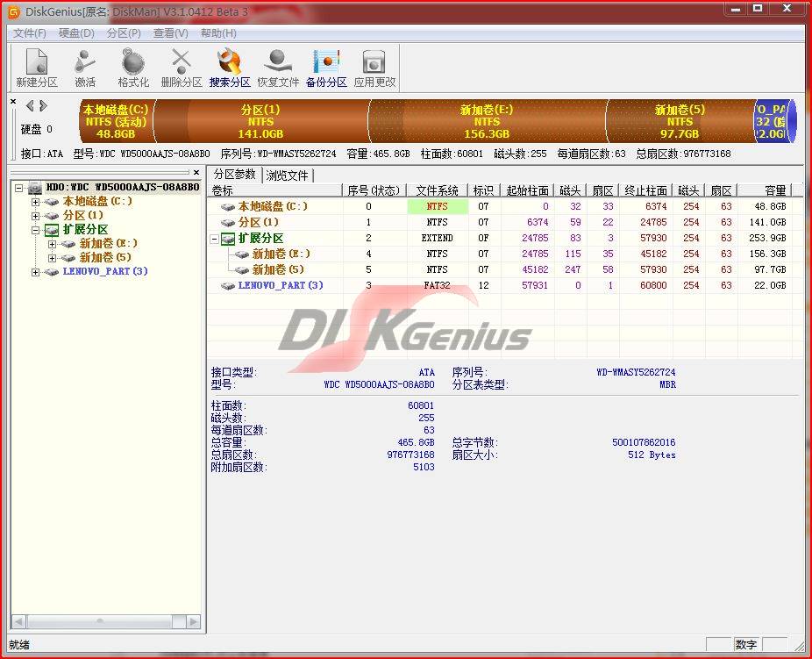
Task: Close the disk bar with small X
Action: [13, 102]
